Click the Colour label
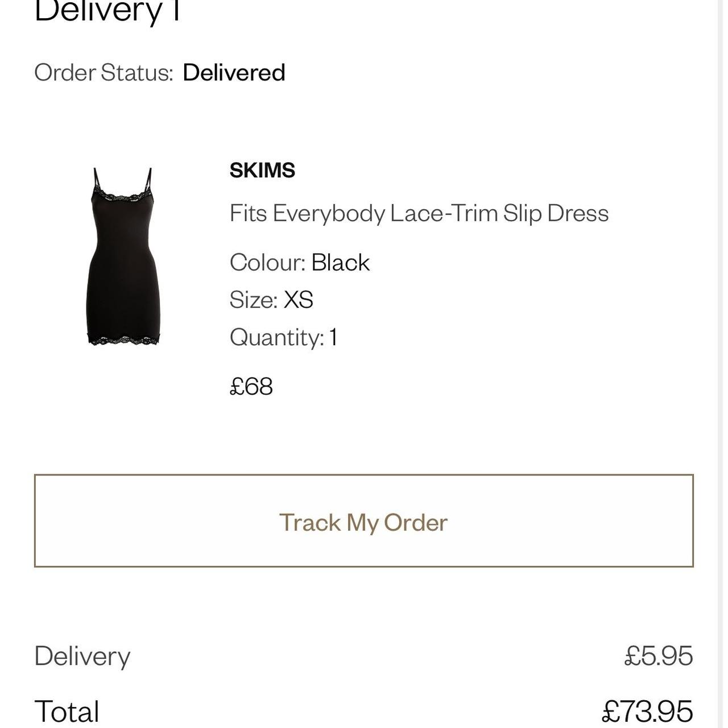 (x=268, y=263)
